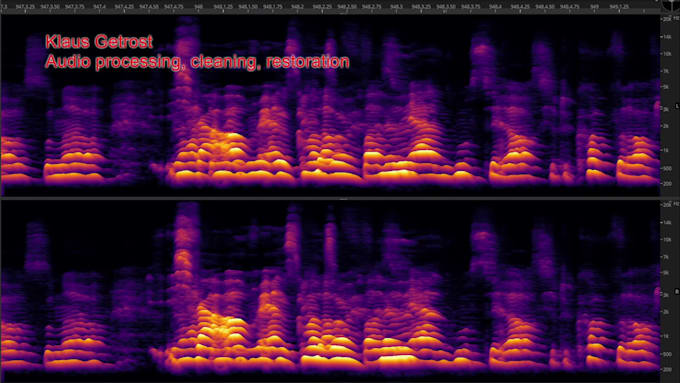
Task: Click 20k on upper frequency scale
Action: pyautogui.click(x=667, y=20)
